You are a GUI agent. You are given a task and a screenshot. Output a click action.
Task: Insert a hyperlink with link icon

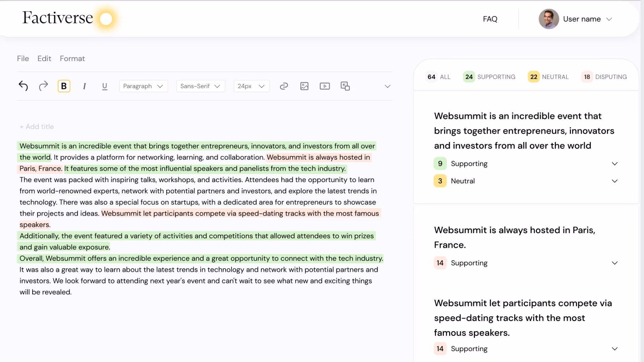(284, 86)
